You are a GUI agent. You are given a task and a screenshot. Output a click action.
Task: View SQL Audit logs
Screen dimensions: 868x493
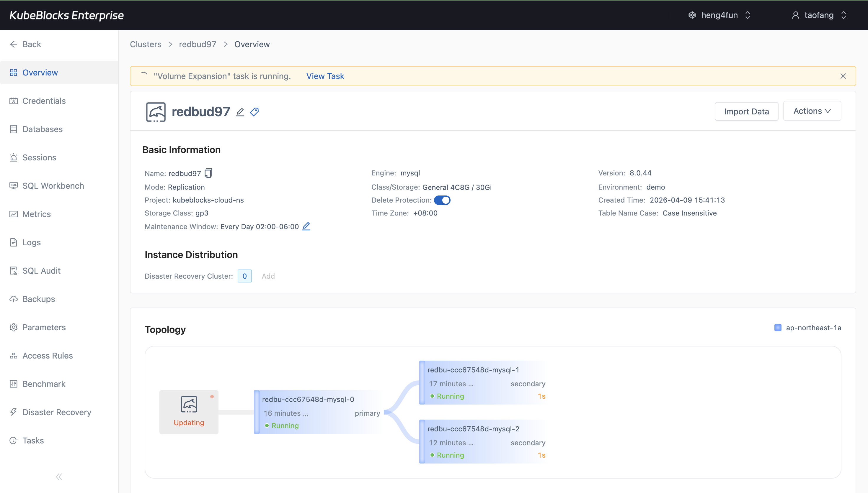point(41,270)
